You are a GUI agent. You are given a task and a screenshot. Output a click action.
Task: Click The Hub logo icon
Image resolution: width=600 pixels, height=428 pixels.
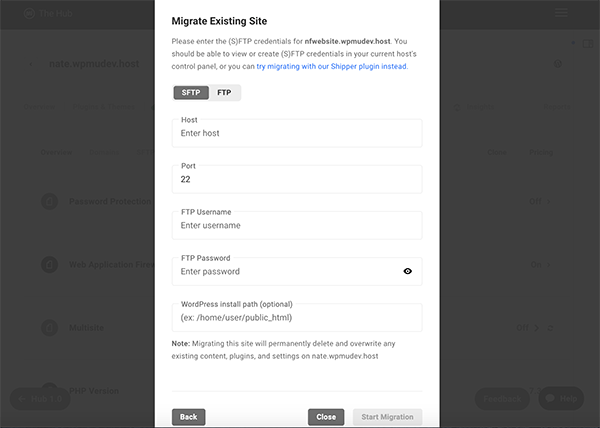[x=29, y=14]
